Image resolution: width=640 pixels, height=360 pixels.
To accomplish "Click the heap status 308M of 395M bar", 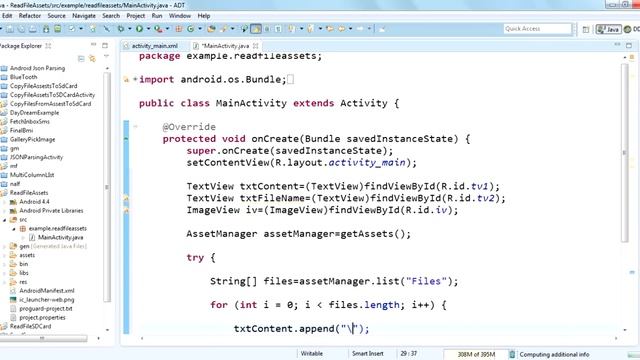I will [476, 354].
